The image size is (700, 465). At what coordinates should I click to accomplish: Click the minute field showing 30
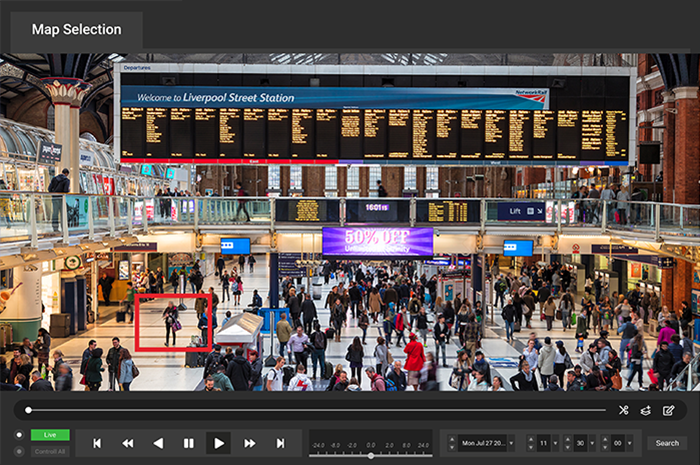(x=580, y=443)
